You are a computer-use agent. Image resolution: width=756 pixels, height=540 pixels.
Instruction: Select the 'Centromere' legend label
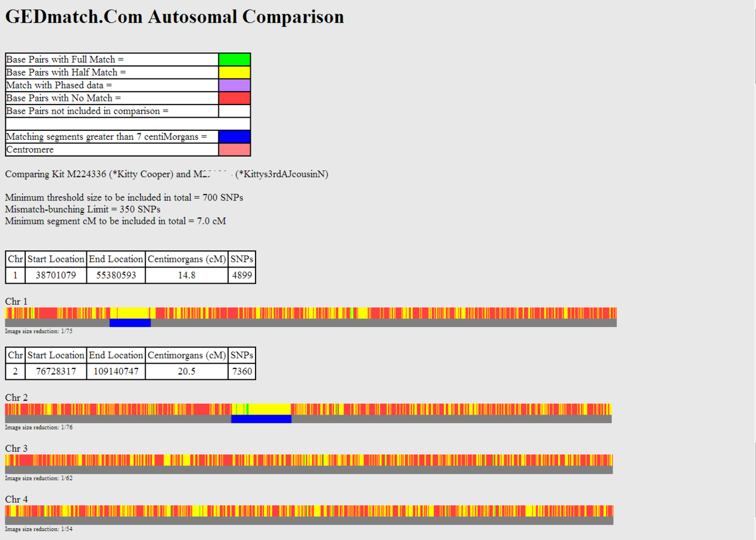[30, 149]
